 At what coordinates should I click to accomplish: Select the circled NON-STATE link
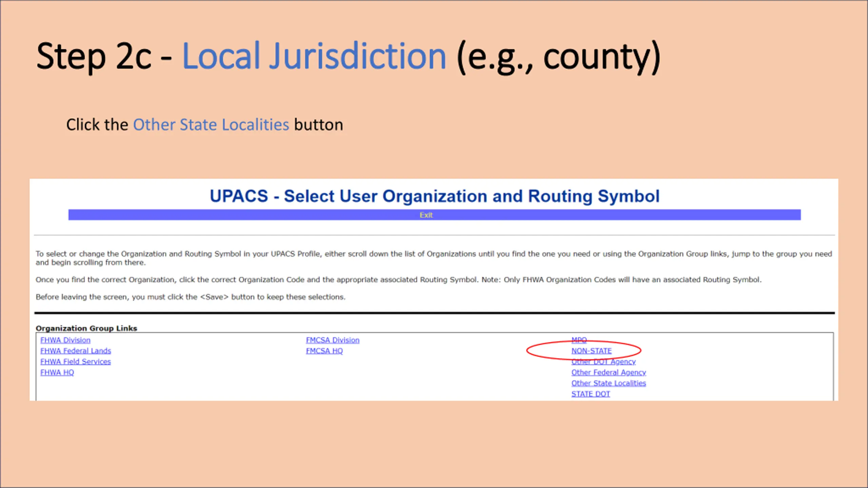tap(591, 351)
